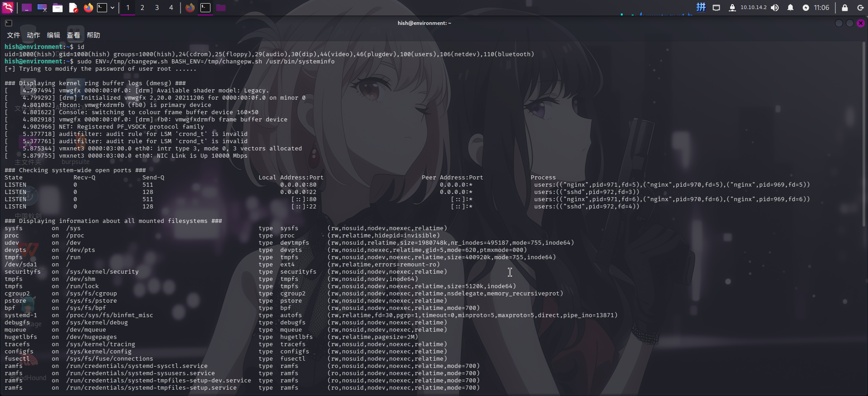Screen dimensions: 868x396
Task: Open the Kali applications menu
Action: (8, 7)
